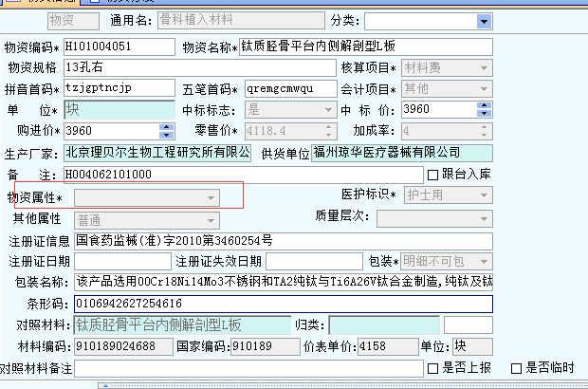Click the 加成率 spinner down arrow
Screen dimensions: 588x389
(x=484, y=135)
